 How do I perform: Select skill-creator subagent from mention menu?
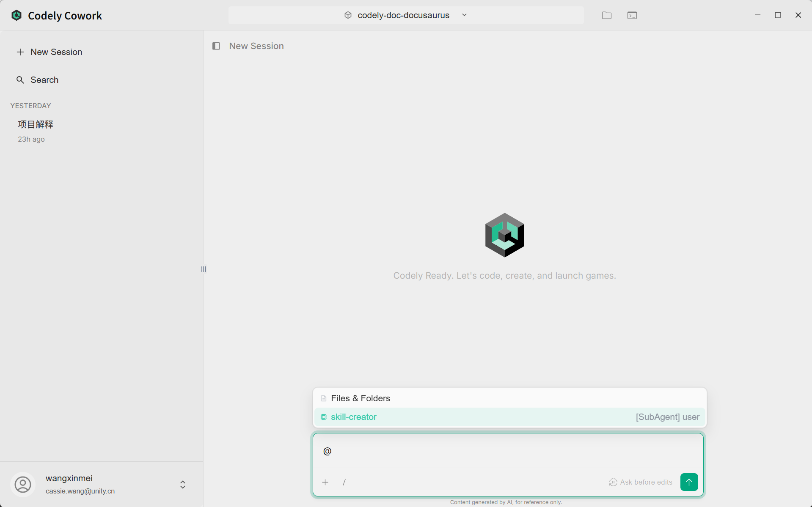pyautogui.click(x=509, y=417)
